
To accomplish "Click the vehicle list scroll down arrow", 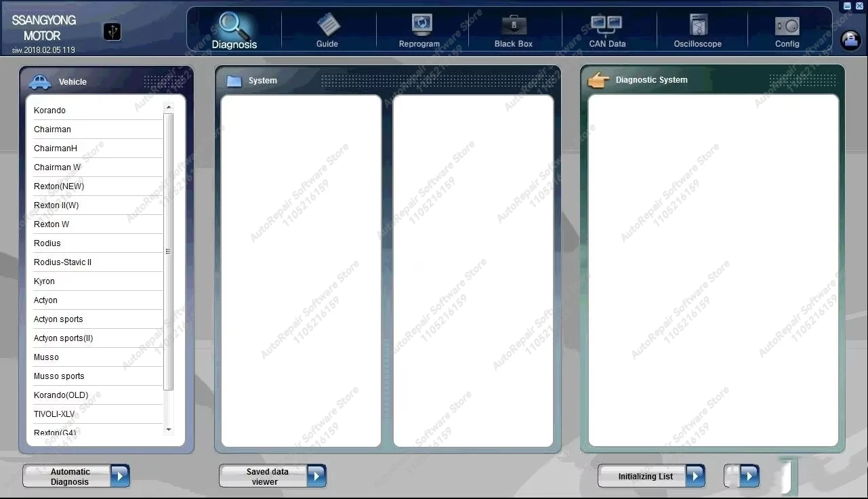I will (x=169, y=428).
